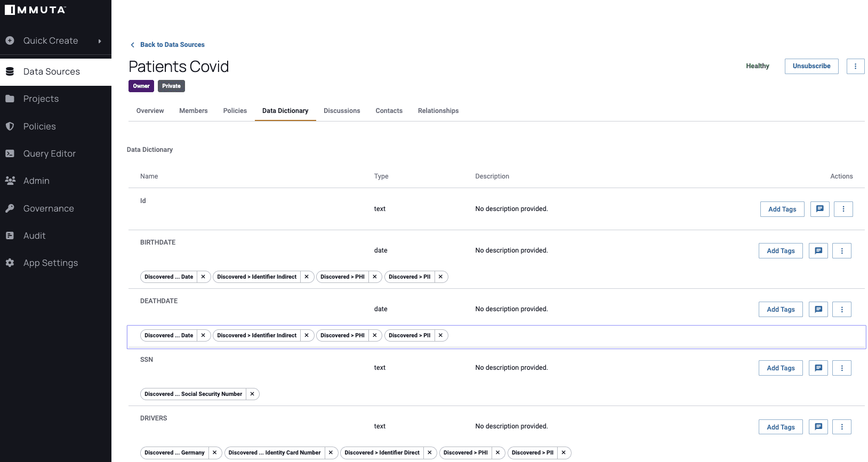868x462 pixels.
Task: Expand the Quick Create menu arrow
Action: click(99, 41)
